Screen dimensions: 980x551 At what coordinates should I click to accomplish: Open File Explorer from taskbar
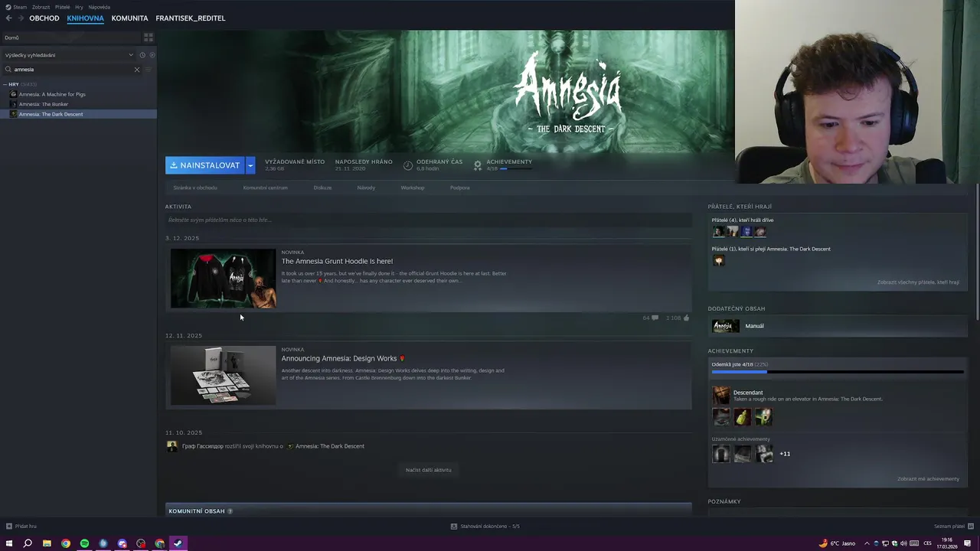47,543
